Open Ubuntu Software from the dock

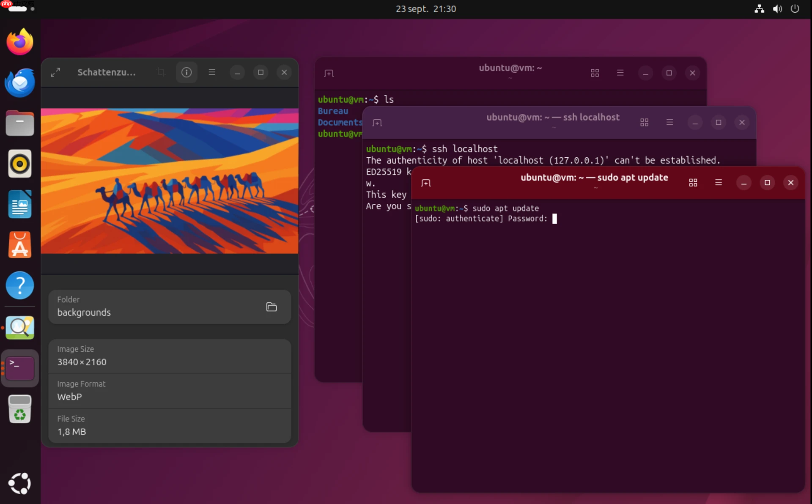tap(19, 245)
